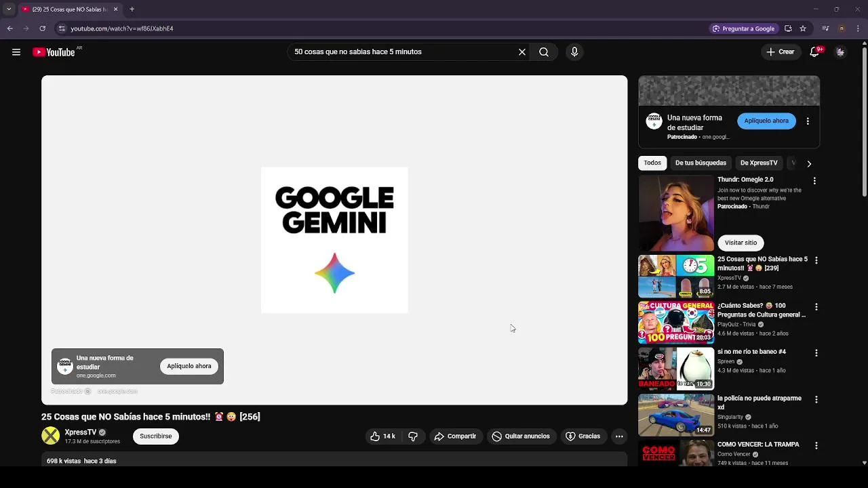Image resolution: width=868 pixels, height=488 pixels.
Task: Click Apliquelo ahora in the sidebar ad
Action: (766, 121)
